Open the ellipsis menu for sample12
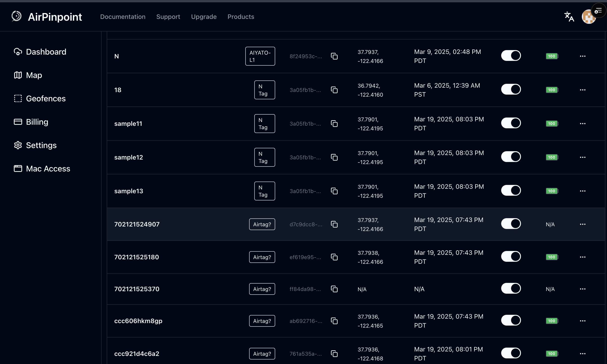The height and width of the screenshot is (364, 607). pyautogui.click(x=583, y=157)
